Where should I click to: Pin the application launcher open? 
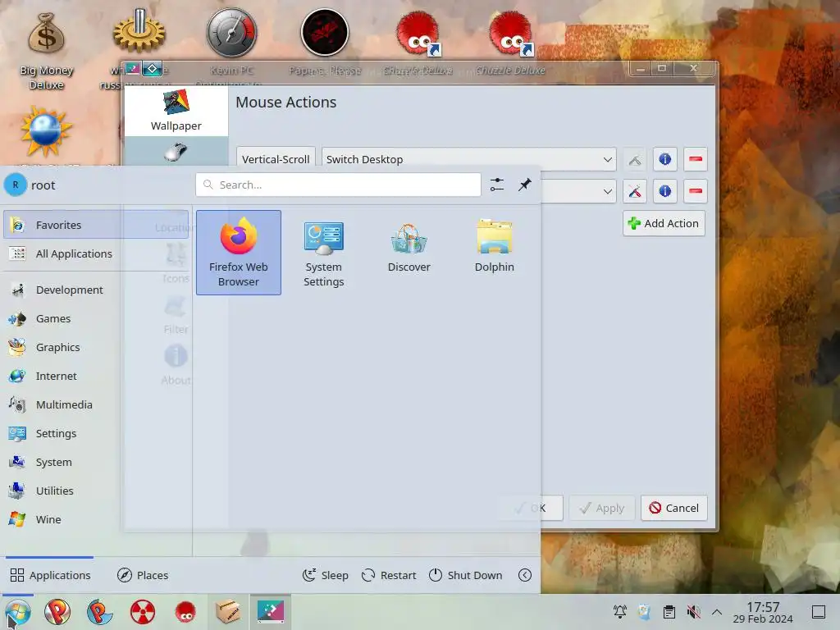(524, 185)
